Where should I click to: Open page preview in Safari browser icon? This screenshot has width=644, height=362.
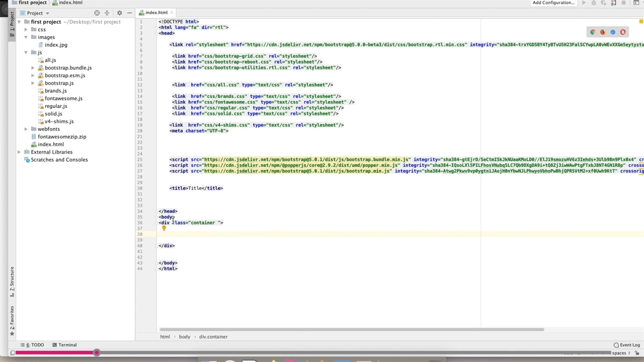tap(613, 32)
